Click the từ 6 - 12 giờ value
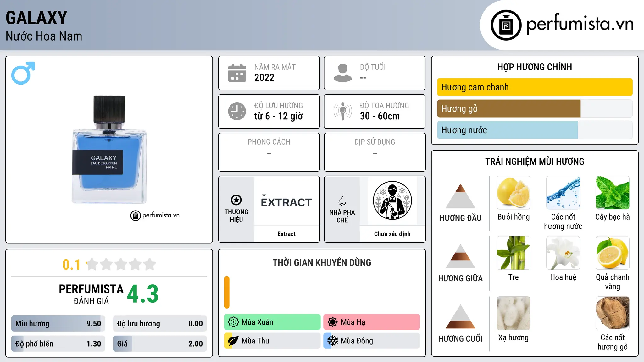This screenshot has height=362, width=644. [x=278, y=116]
